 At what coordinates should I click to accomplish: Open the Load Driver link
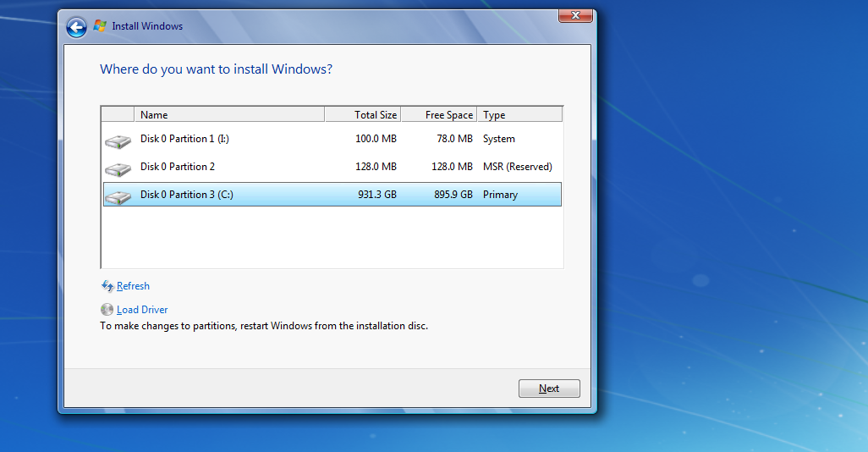142,310
